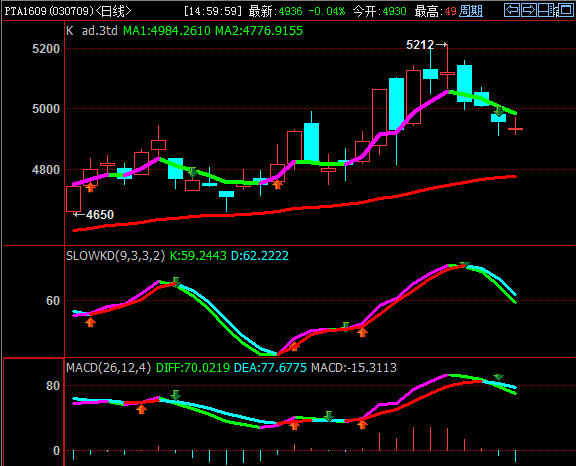Click the 80 level on MACD axis
Screen dimensions: 576x466
pyautogui.click(x=53, y=386)
